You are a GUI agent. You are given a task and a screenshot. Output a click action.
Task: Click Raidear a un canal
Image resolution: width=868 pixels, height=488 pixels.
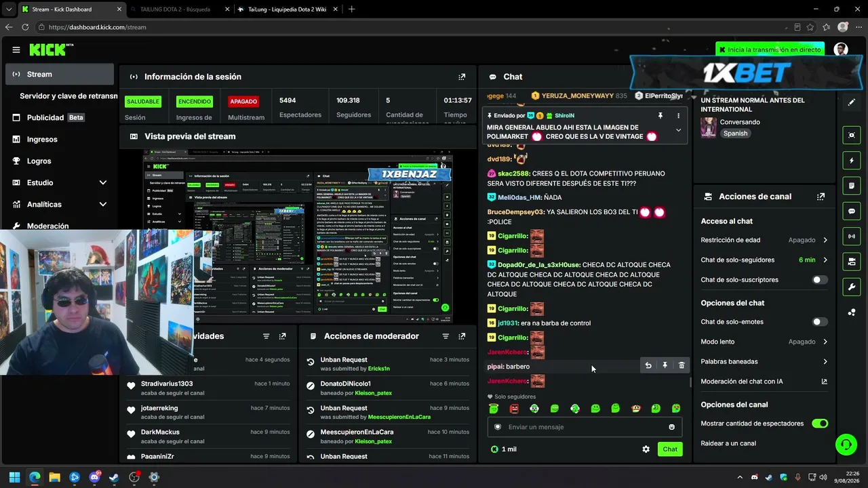(728, 443)
